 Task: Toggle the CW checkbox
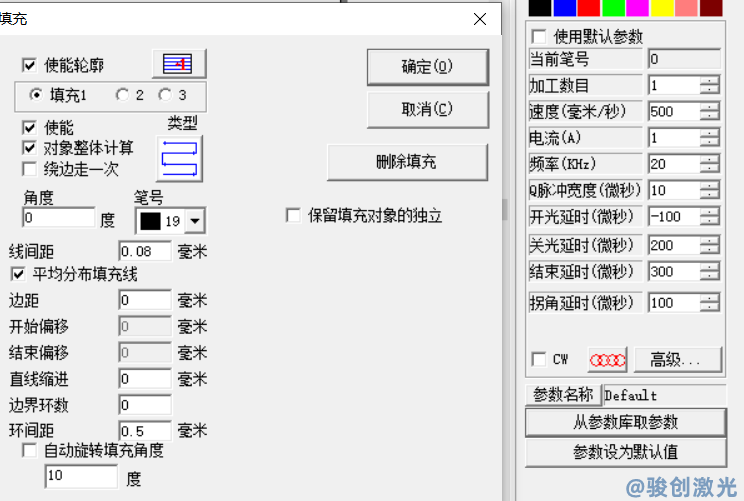click(539, 359)
